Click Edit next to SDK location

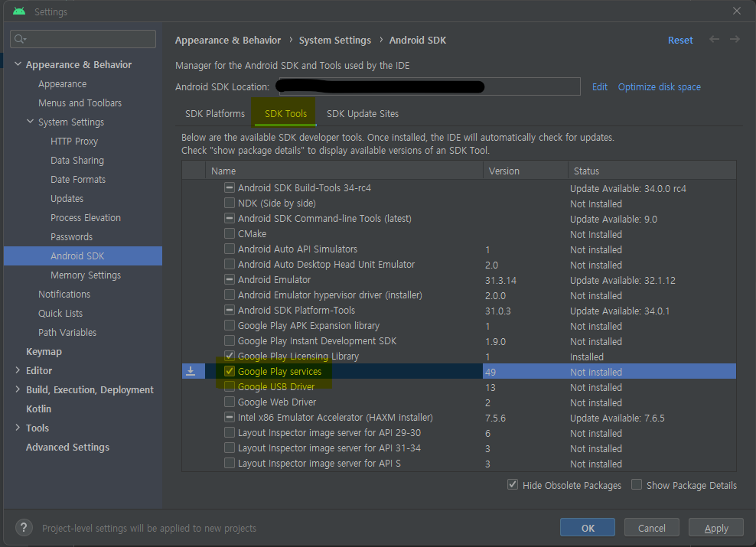tap(599, 86)
